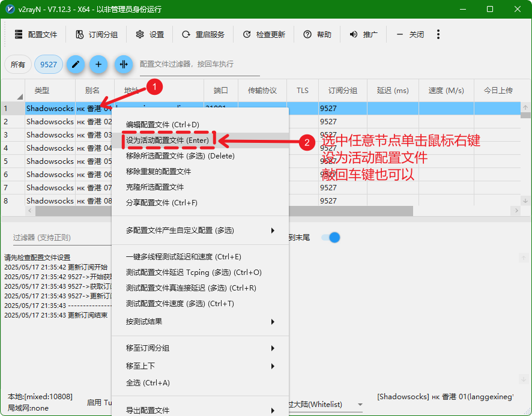
Task: Select the 9527 subscription group tab
Action: 49,64
